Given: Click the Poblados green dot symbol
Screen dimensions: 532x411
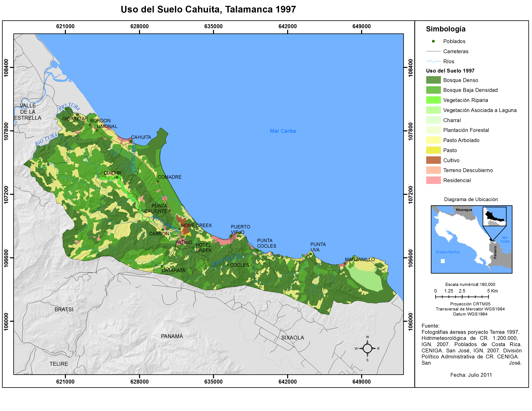Looking at the screenshot, I should coord(433,41).
